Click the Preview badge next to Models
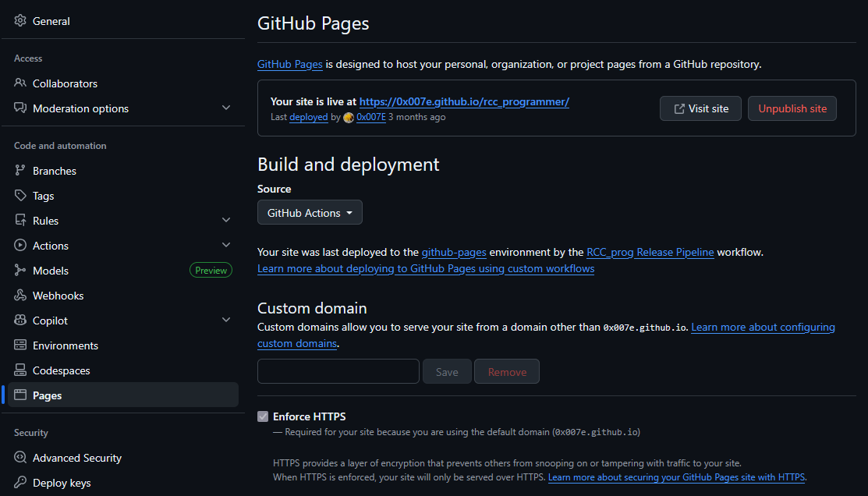This screenshot has height=496, width=868. pyautogui.click(x=211, y=270)
